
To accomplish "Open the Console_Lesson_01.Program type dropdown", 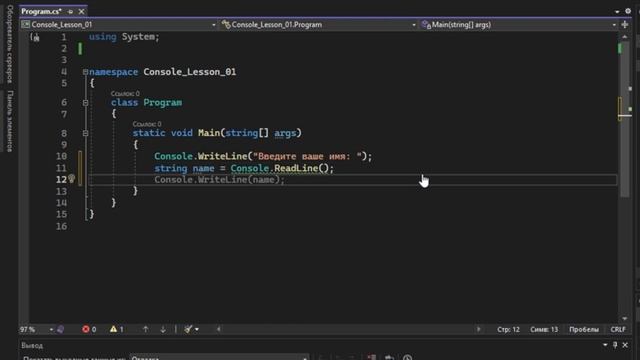I will coord(318,24).
